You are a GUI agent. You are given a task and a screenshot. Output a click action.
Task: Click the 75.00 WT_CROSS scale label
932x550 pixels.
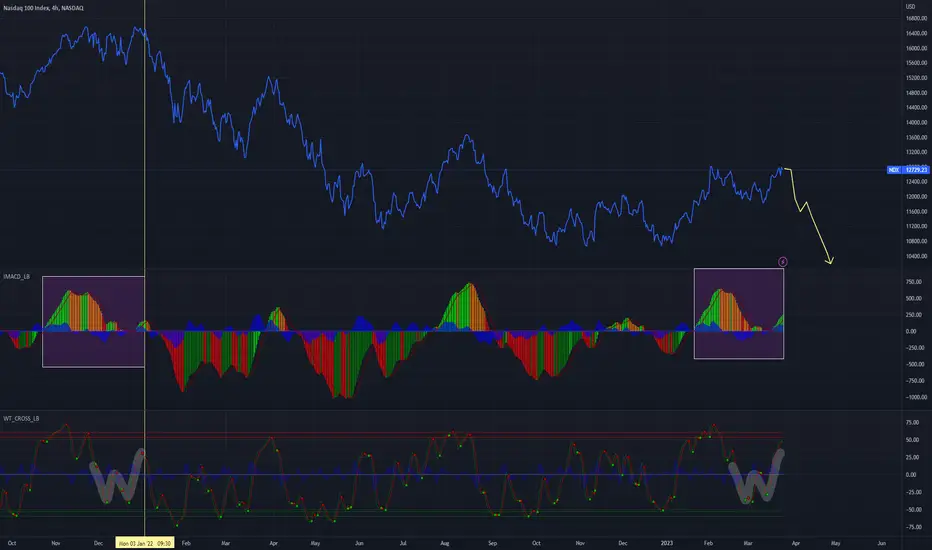912,423
